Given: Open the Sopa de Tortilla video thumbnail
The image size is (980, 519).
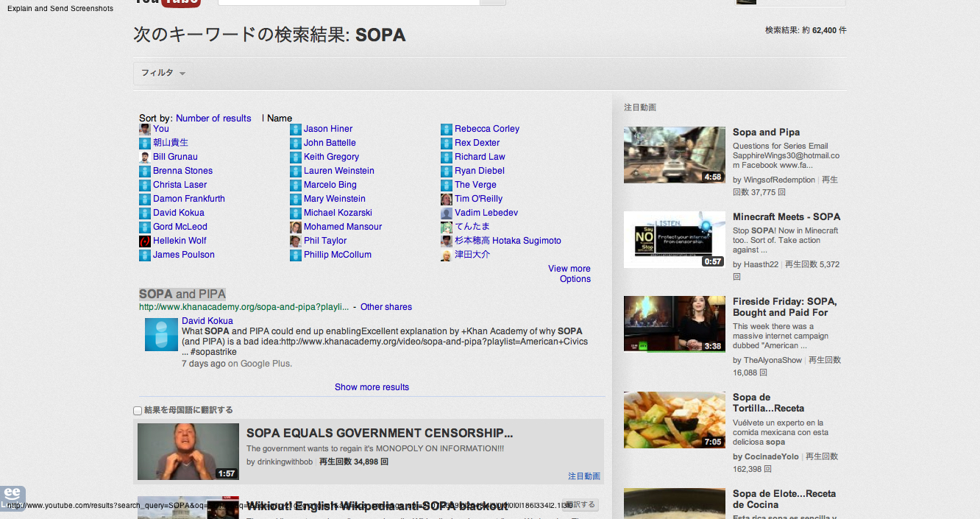Looking at the screenshot, I should coord(675,420).
